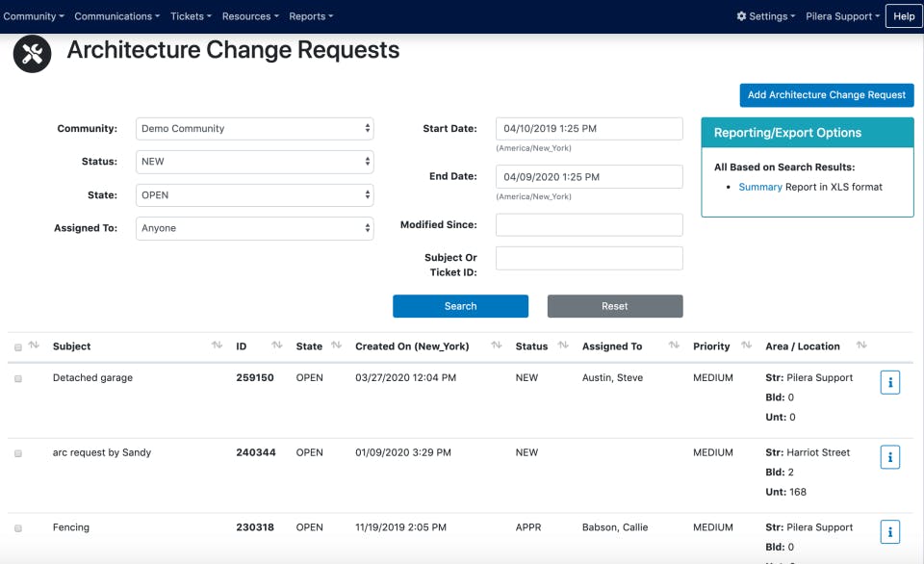Click the crossed-tools page header icon

pyautogui.click(x=32, y=55)
